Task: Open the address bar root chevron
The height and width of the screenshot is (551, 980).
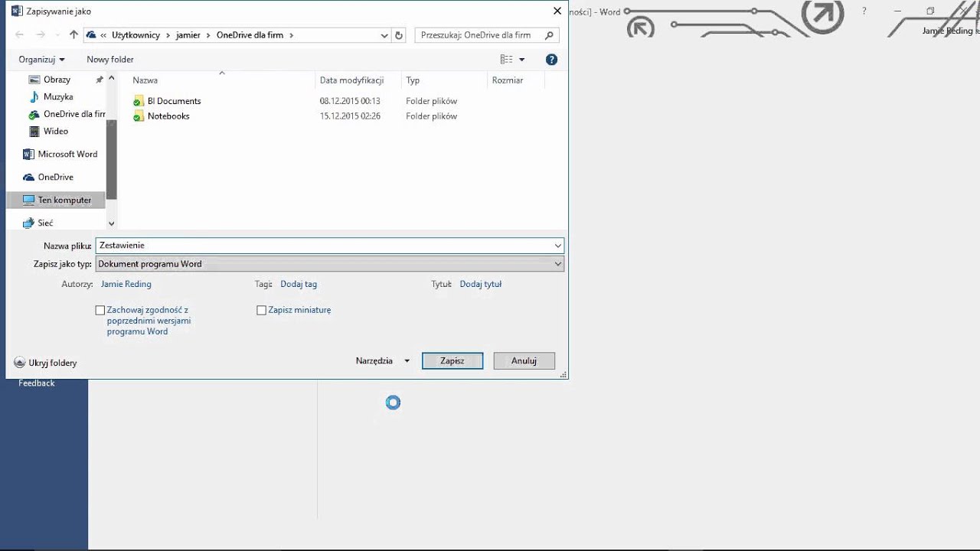Action: point(103,35)
